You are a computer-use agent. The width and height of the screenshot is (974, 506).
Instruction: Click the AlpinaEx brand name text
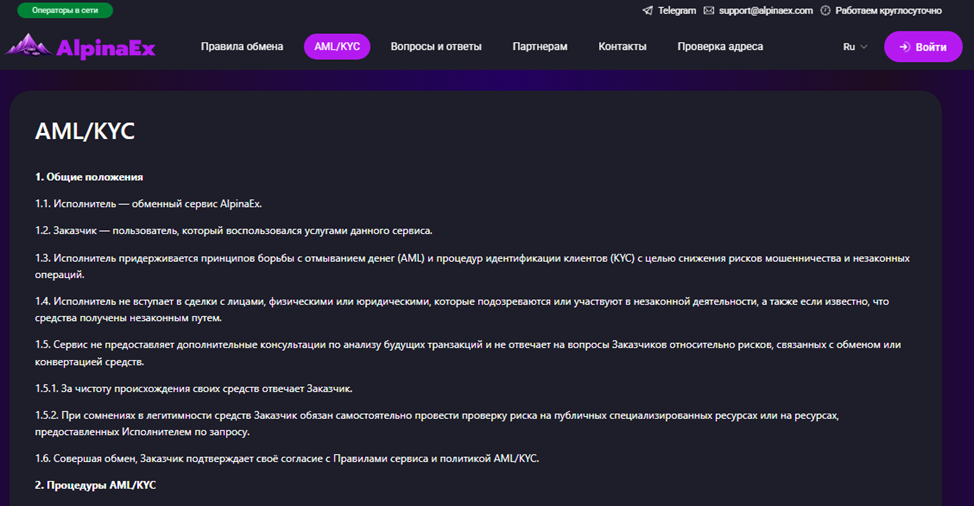106,47
